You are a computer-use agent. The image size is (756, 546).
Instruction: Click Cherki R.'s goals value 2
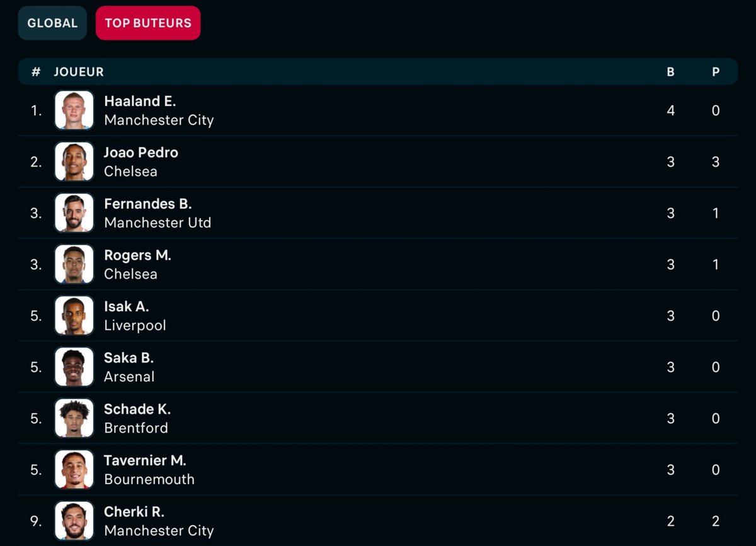click(x=670, y=521)
